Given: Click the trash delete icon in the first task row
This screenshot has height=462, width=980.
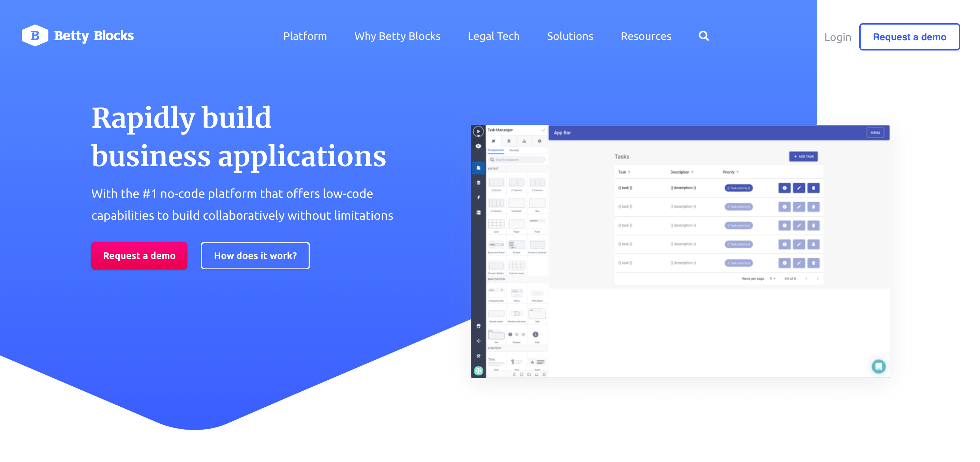Looking at the screenshot, I should (x=813, y=188).
